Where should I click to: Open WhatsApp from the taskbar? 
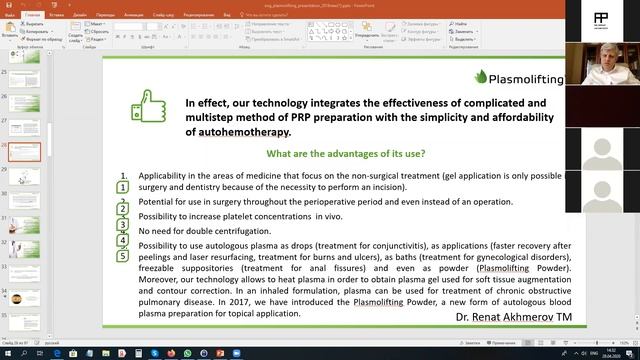(x=187, y=353)
